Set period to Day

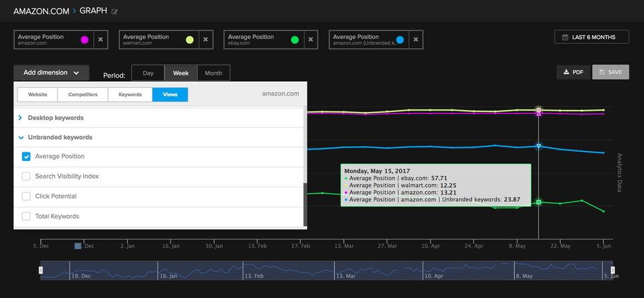click(x=148, y=73)
